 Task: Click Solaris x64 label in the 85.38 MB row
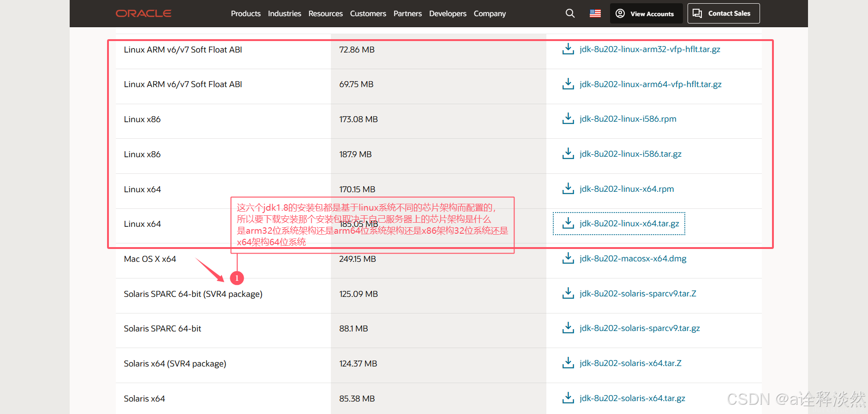[x=144, y=399]
